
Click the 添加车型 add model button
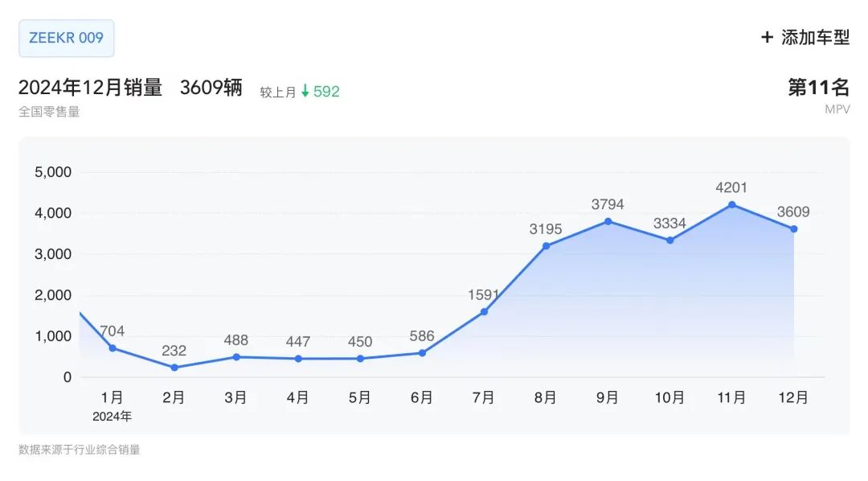click(805, 37)
